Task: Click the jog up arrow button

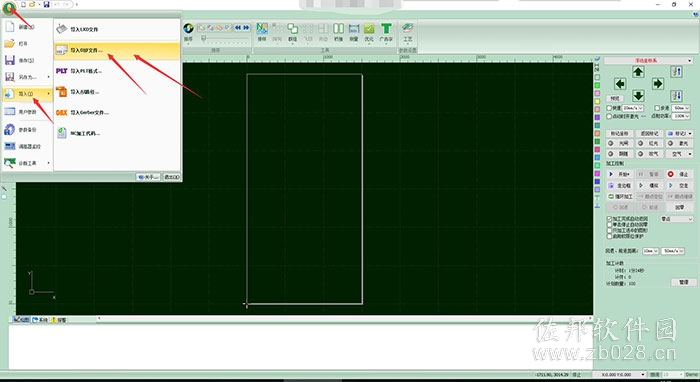Action: click(638, 71)
